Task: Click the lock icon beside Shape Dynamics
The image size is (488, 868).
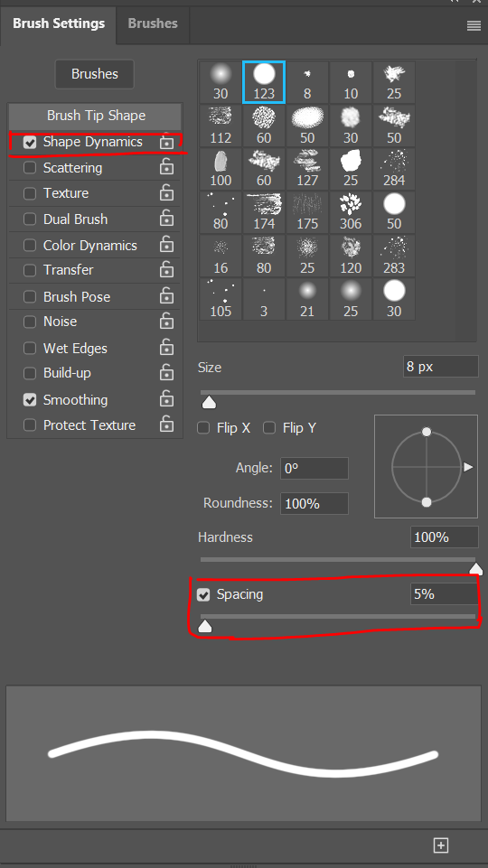Action: click(x=166, y=142)
